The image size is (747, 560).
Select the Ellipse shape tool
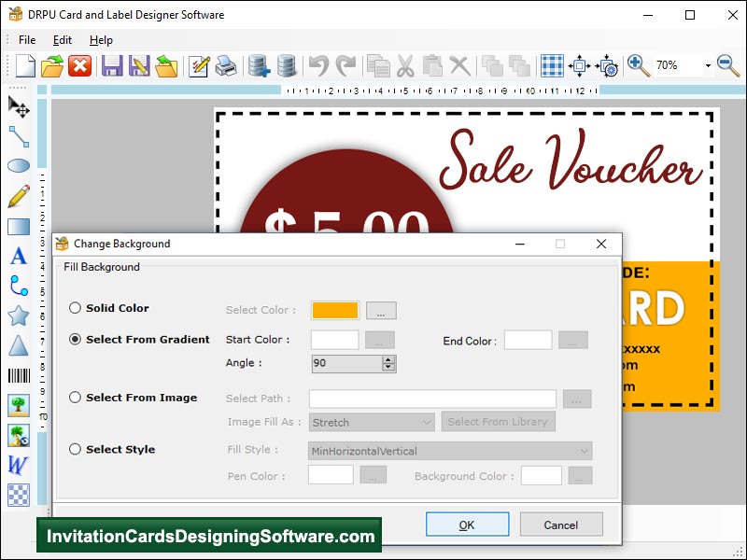coord(19,166)
